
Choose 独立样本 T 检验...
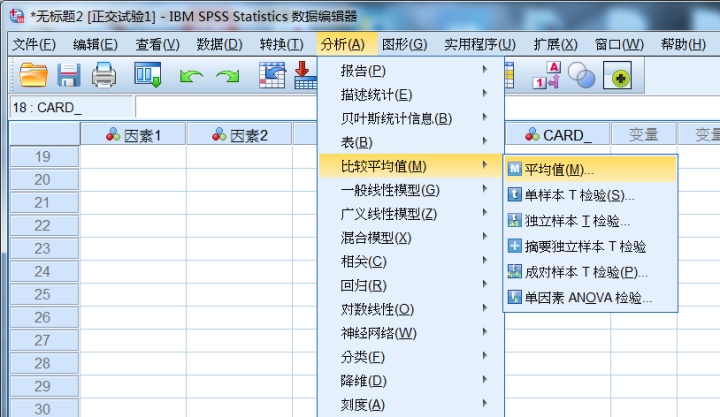click(591, 220)
